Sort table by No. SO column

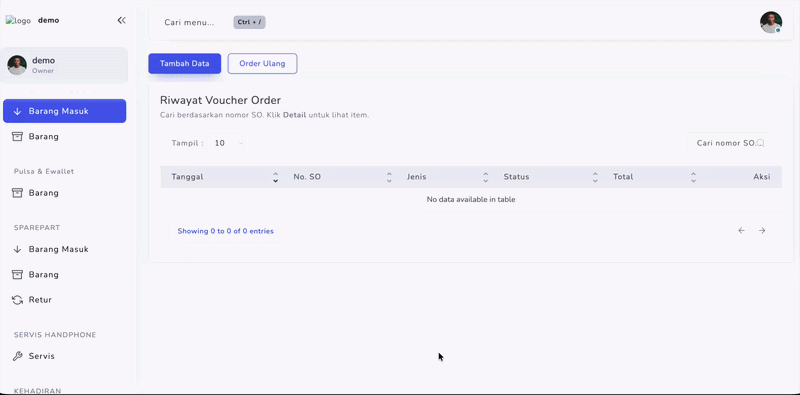pyautogui.click(x=339, y=177)
